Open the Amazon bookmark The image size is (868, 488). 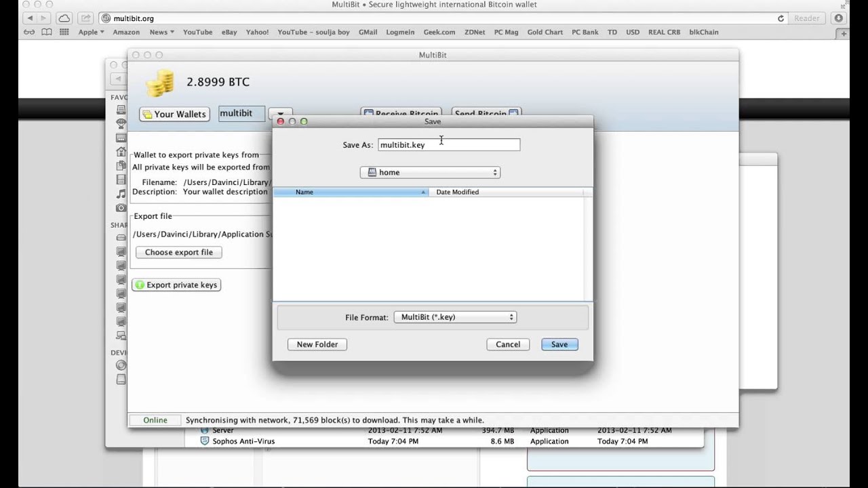[126, 32]
